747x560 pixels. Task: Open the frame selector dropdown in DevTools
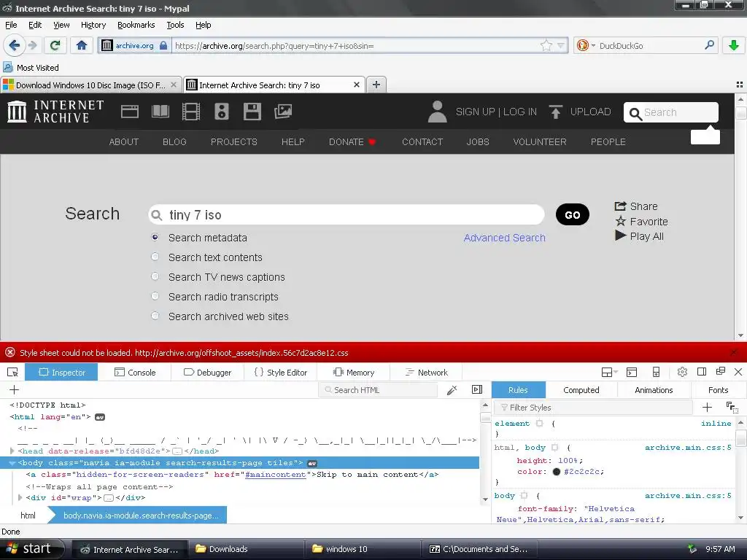click(x=609, y=373)
